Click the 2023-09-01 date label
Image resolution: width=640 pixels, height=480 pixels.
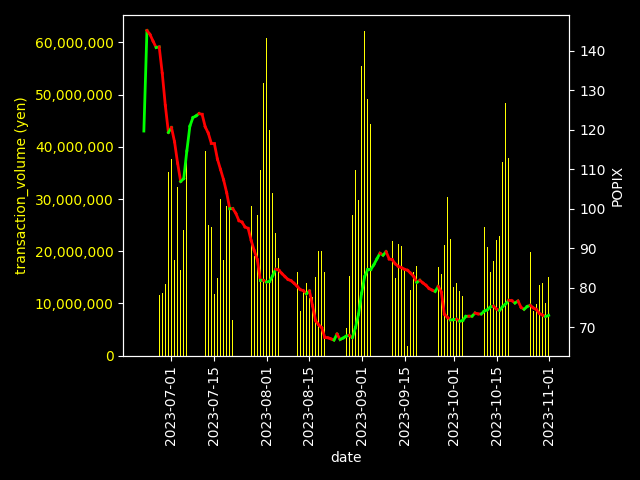coord(361,407)
